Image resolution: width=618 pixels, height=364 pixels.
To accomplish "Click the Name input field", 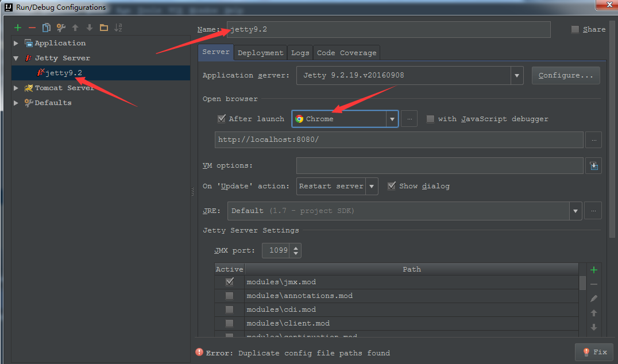I will (389, 29).
